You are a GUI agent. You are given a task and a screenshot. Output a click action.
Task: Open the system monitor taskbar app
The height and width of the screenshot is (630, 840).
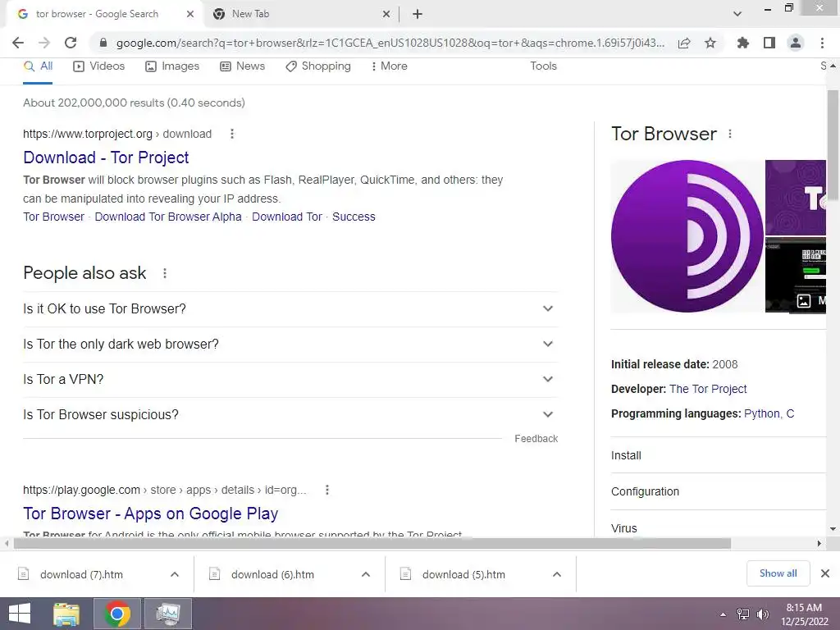[x=168, y=614]
